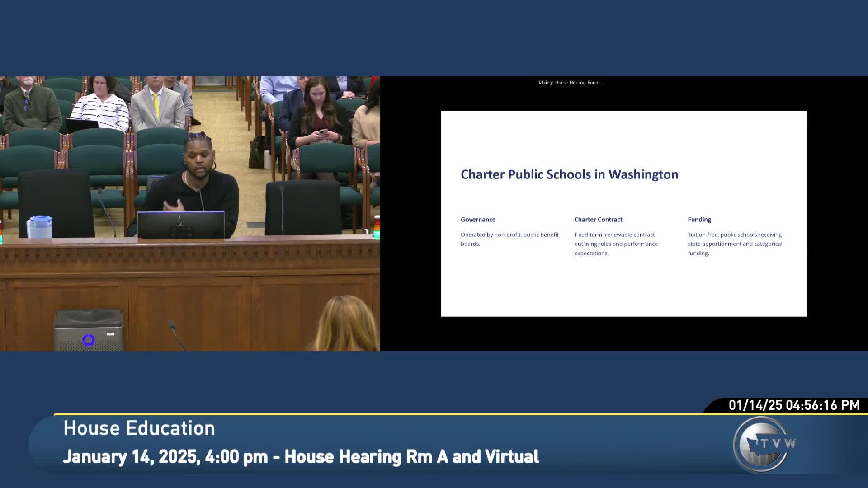Click the phone held by seated woman
868x488 pixels.
click(x=323, y=132)
